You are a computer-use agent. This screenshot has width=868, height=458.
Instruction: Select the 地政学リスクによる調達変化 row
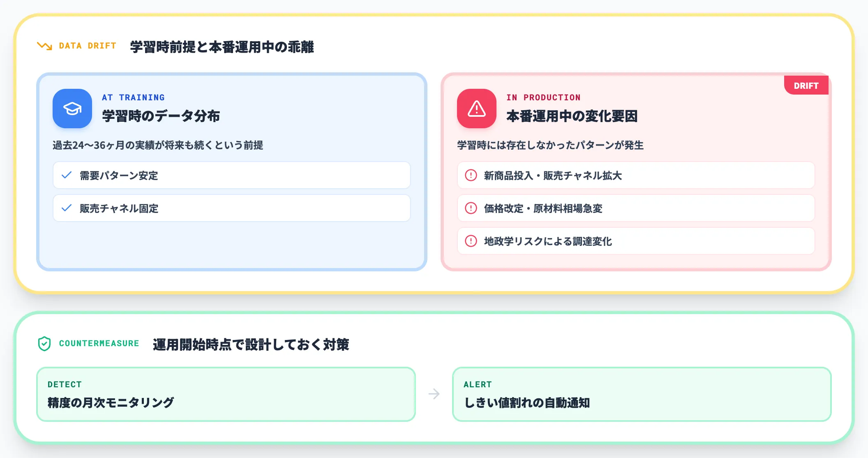[636, 241]
